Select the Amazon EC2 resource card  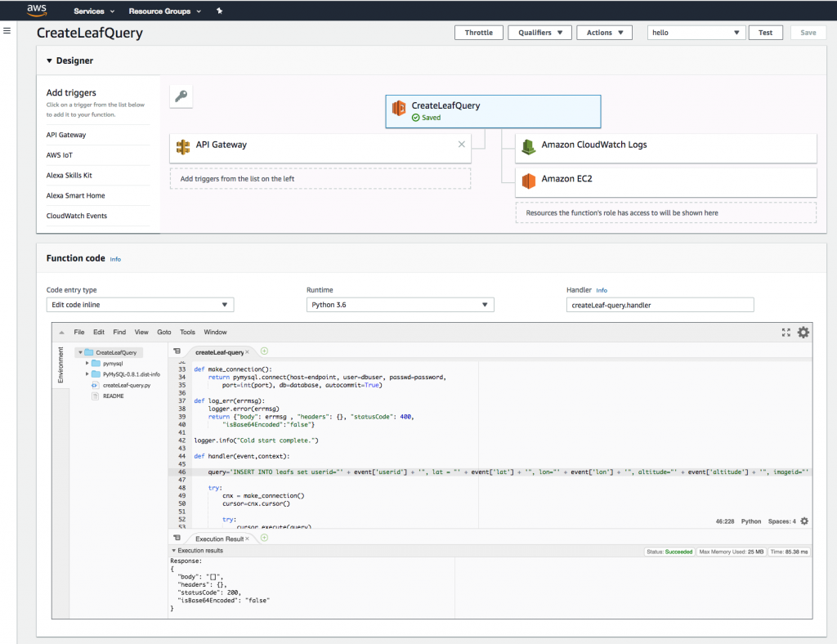coord(665,182)
